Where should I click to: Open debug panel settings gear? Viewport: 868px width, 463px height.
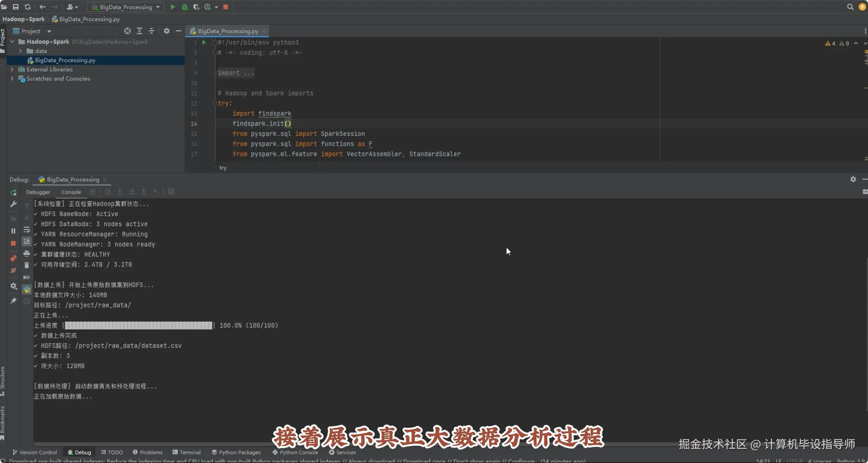point(13,286)
